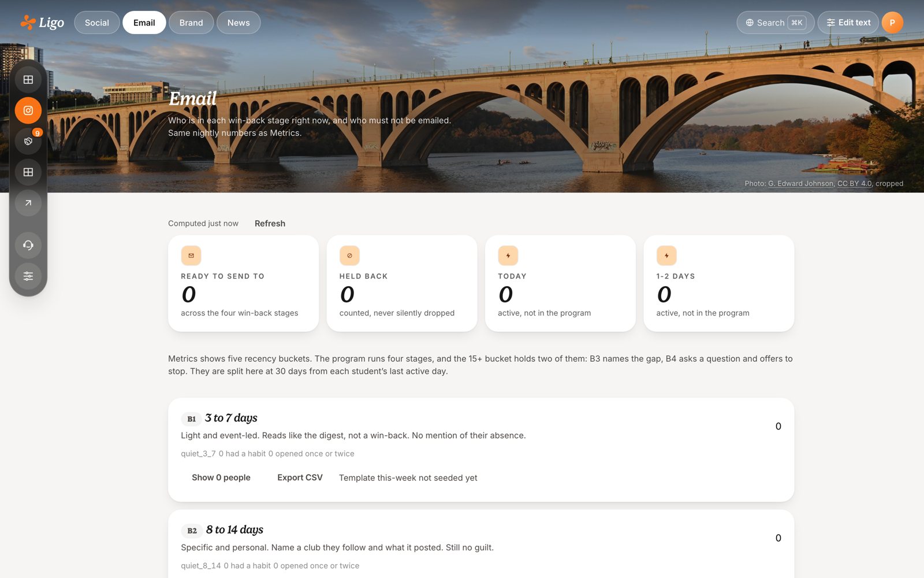Click 'counted, never silently dropped' text
The width and height of the screenshot is (924, 578).
pos(397,313)
